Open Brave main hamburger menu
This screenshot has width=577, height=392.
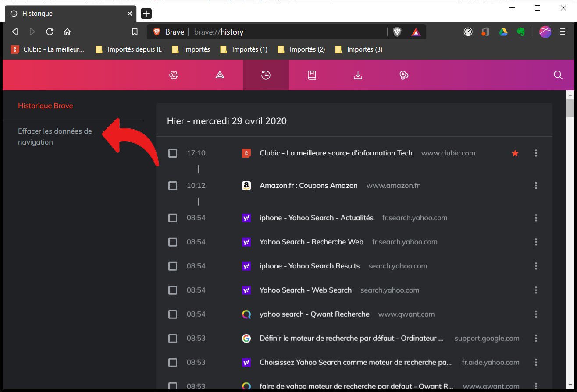coord(563,32)
